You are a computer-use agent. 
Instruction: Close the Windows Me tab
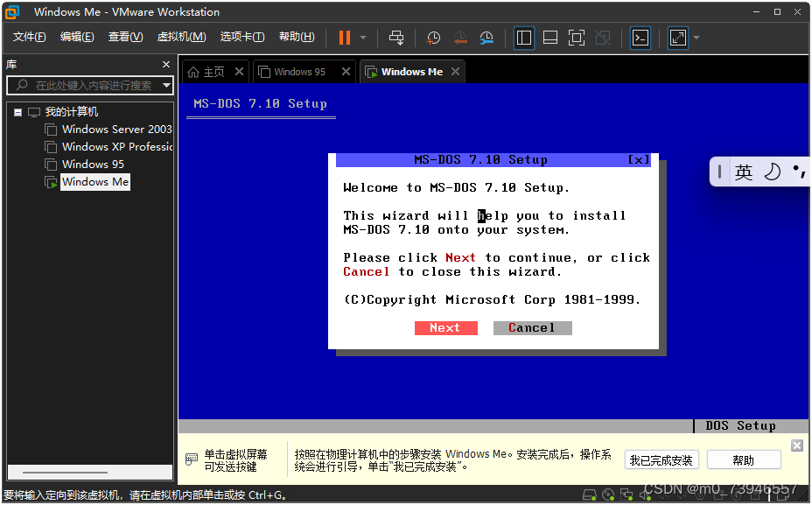[455, 72]
